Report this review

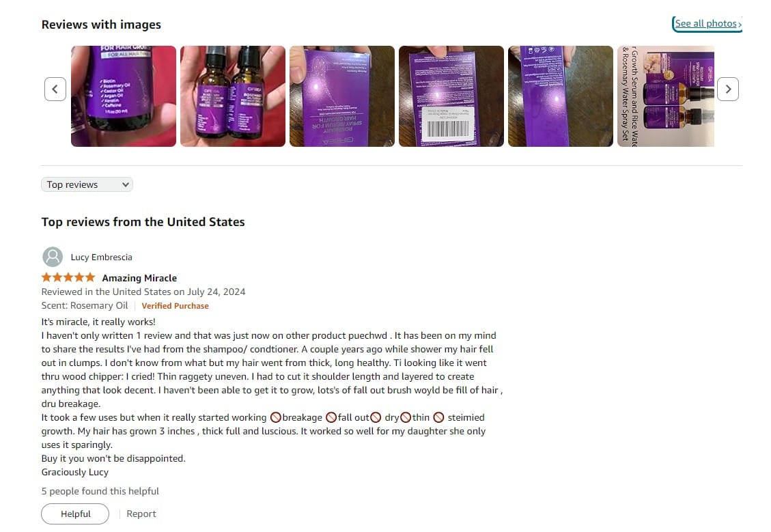coord(141,514)
